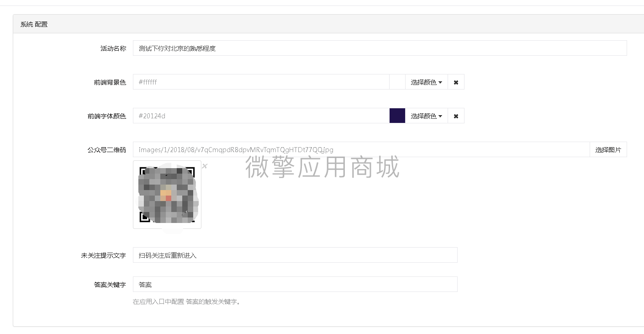This screenshot has height=334, width=644.
Task: Click the 答案关键字 label
Action: coord(110,285)
